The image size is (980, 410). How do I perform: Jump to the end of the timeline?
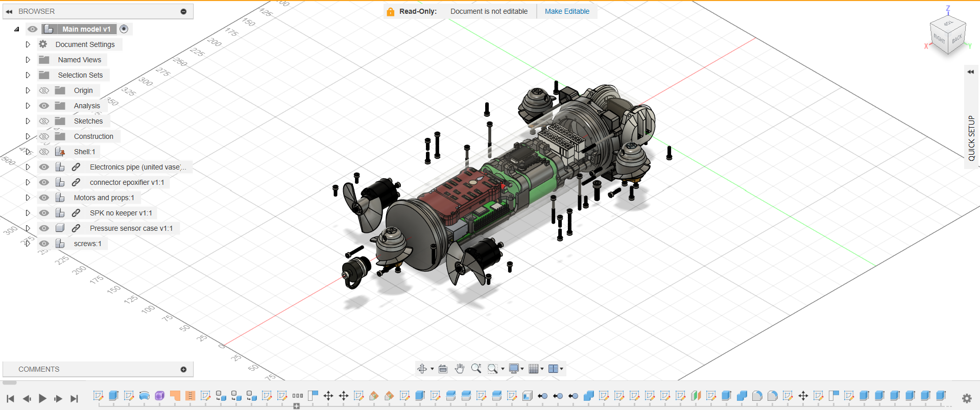pos(75,398)
